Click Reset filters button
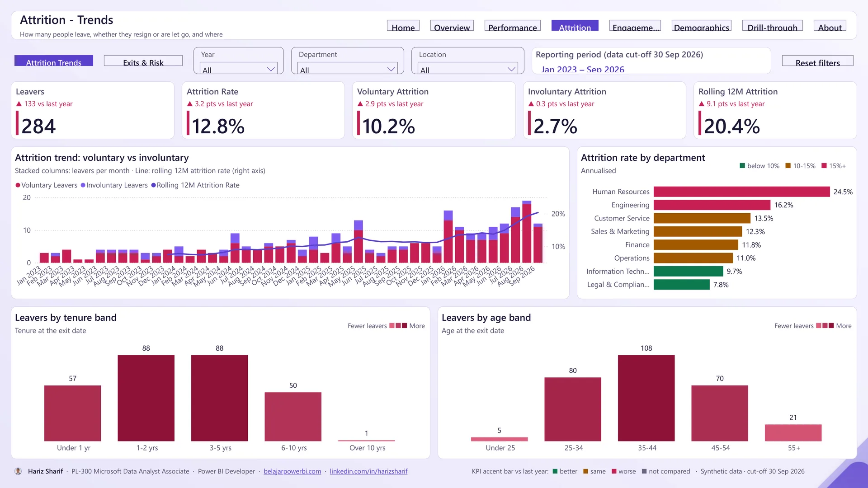 [818, 61]
